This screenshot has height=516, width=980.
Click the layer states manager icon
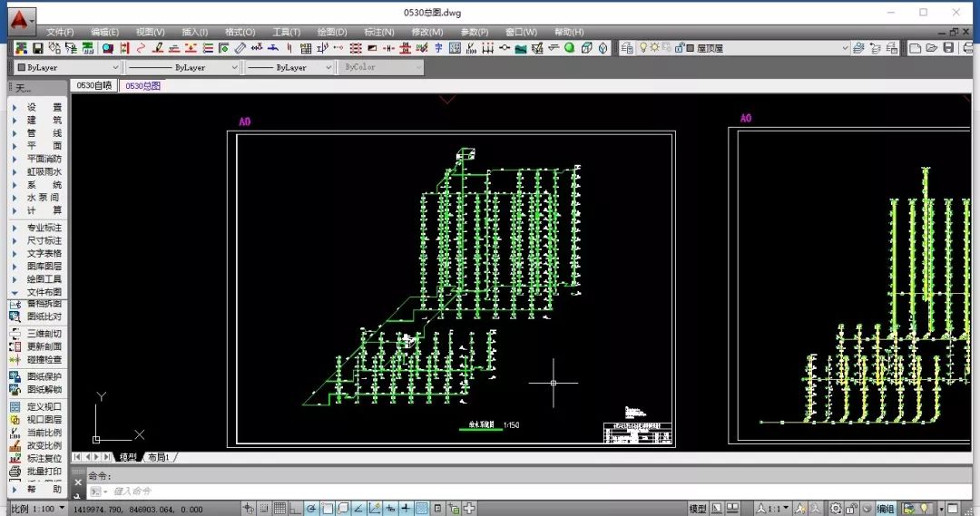[x=892, y=48]
